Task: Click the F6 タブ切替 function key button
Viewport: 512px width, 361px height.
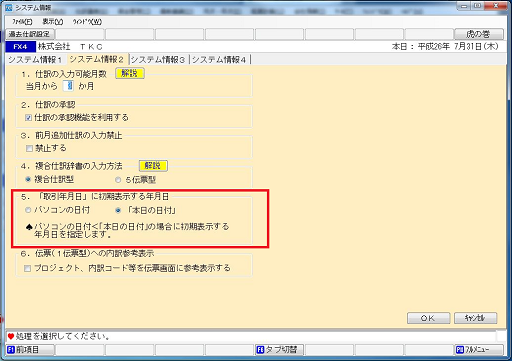Action: click(280, 350)
